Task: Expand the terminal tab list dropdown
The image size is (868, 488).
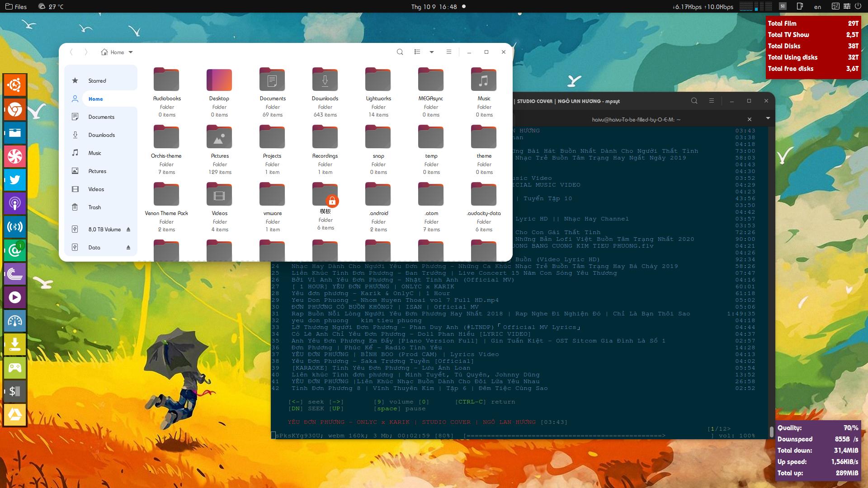Action: [x=768, y=118]
